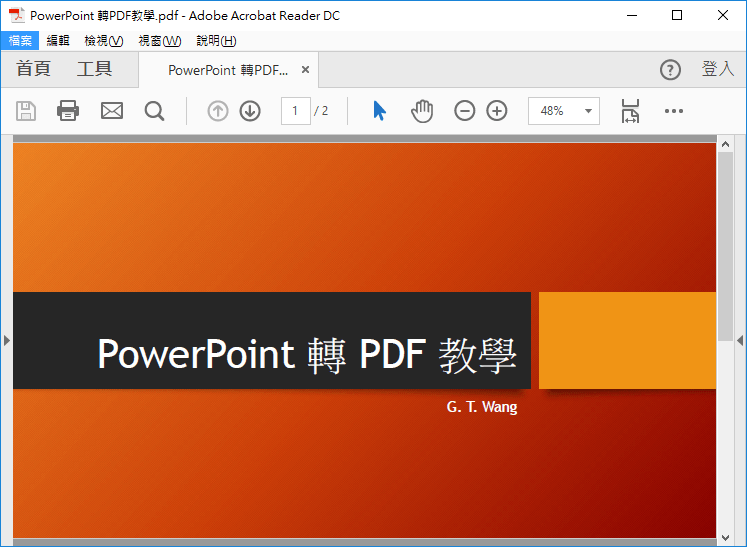Image resolution: width=747 pixels, height=547 pixels.
Task: Open the Find text magnifier
Action: click(154, 111)
